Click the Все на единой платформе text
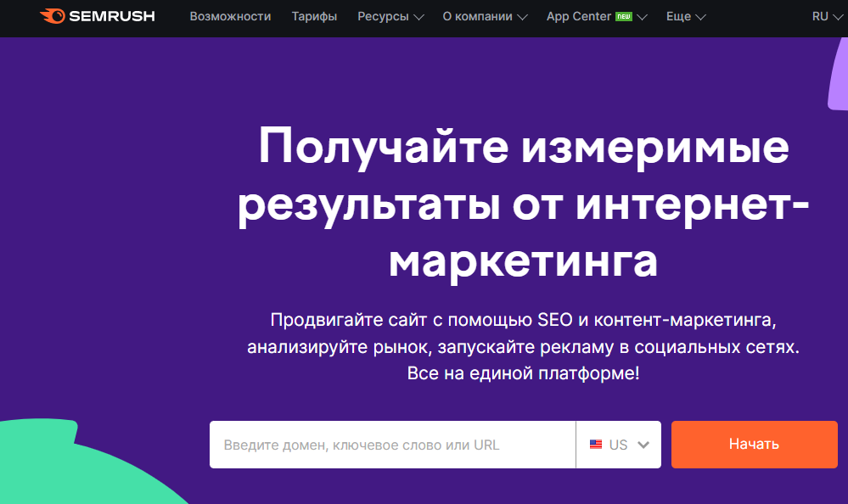This screenshot has width=848, height=504. [523, 373]
